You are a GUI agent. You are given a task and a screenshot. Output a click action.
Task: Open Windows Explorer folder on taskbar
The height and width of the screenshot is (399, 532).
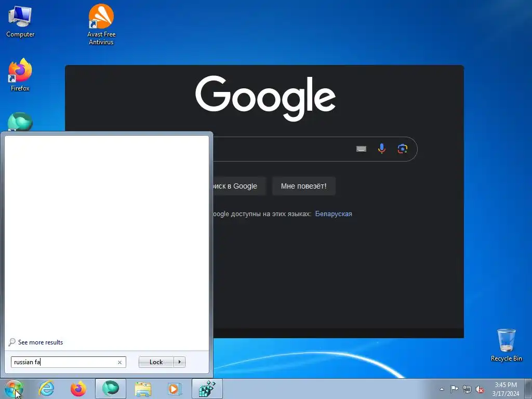143,389
